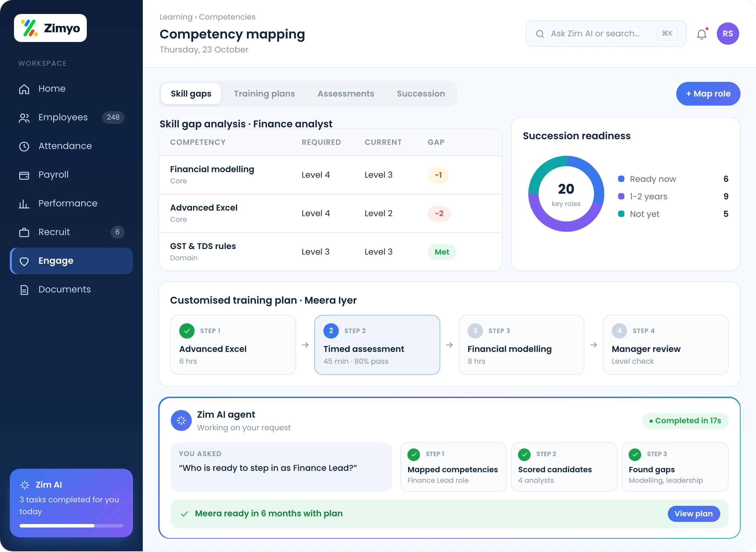Click the -1 gap badge for Financial modelling
Screen dimensions: 756x552
[x=438, y=175]
